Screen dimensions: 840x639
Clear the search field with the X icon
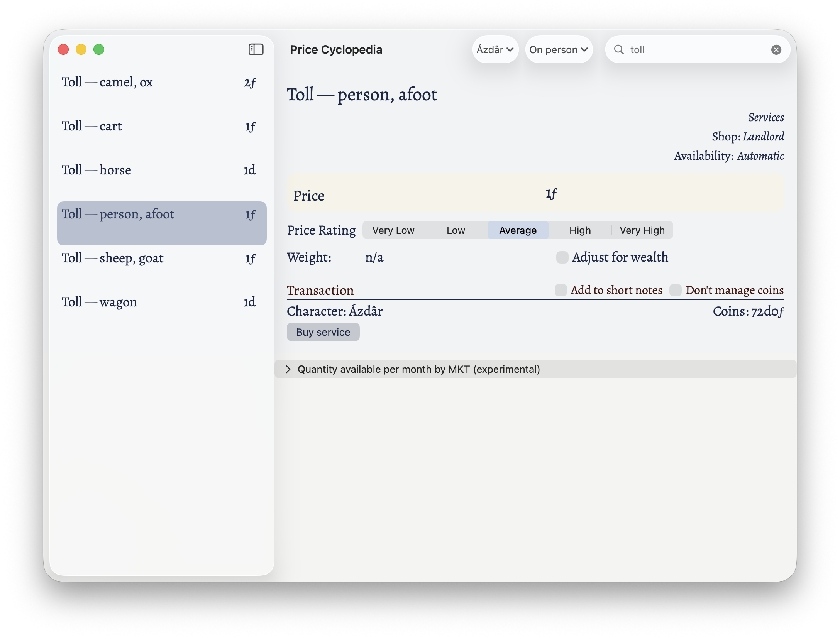click(x=776, y=50)
